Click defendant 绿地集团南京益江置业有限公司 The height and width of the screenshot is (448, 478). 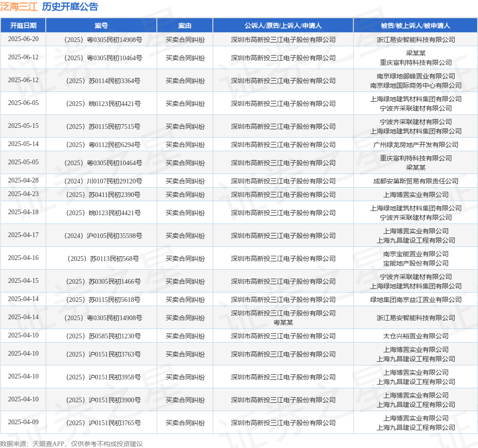415,300
